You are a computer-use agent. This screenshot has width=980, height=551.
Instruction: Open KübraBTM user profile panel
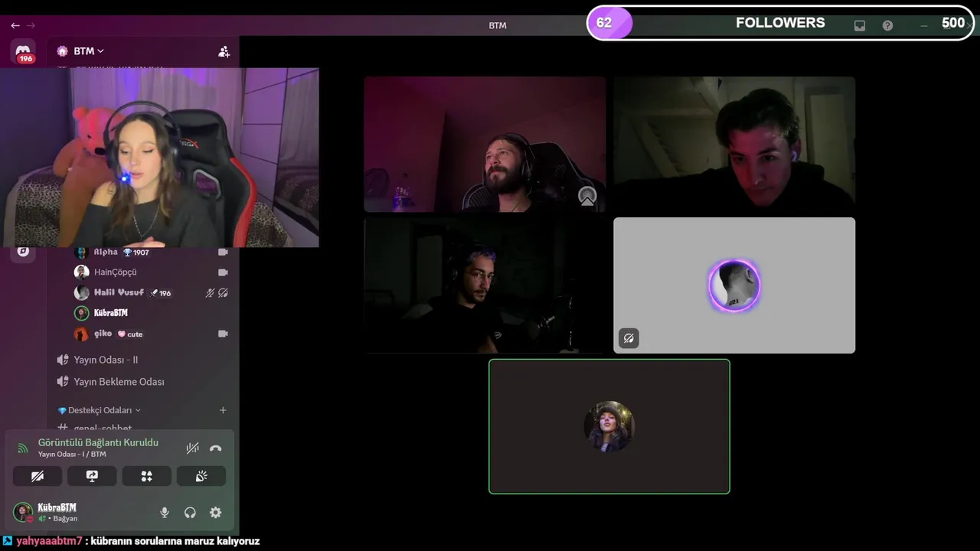[x=47, y=512]
